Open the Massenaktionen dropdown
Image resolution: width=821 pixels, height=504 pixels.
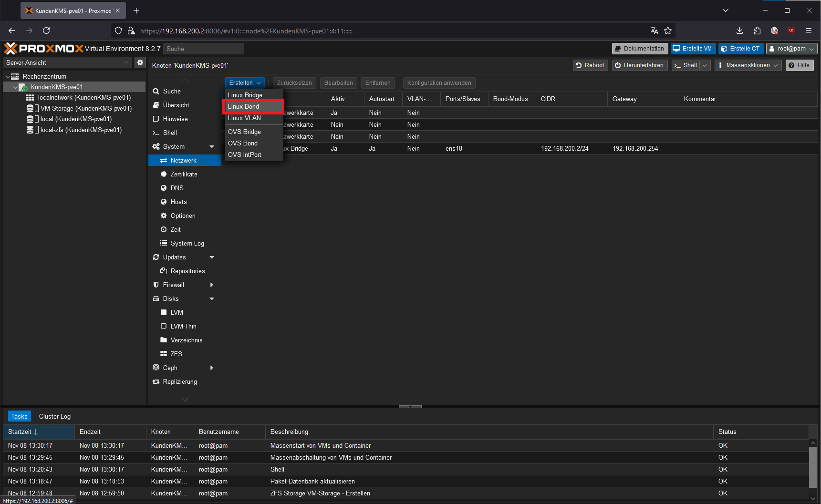pos(748,65)
